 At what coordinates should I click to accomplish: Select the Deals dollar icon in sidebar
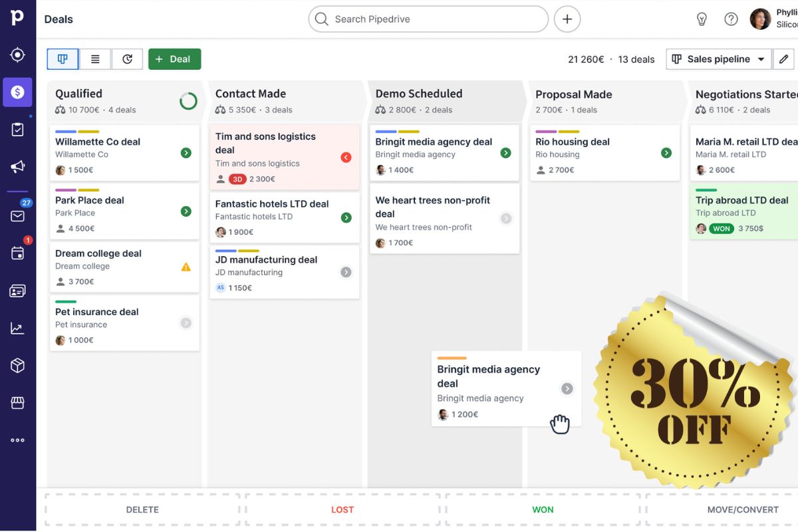[x=17, y=92]
